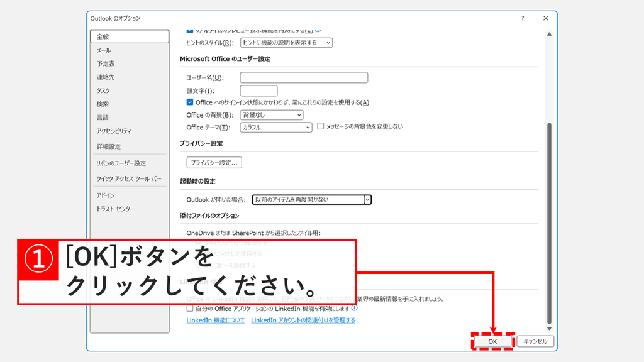Click the キャンセル button
Viewport: 644px width, 362px height.
tap(535, 341)
